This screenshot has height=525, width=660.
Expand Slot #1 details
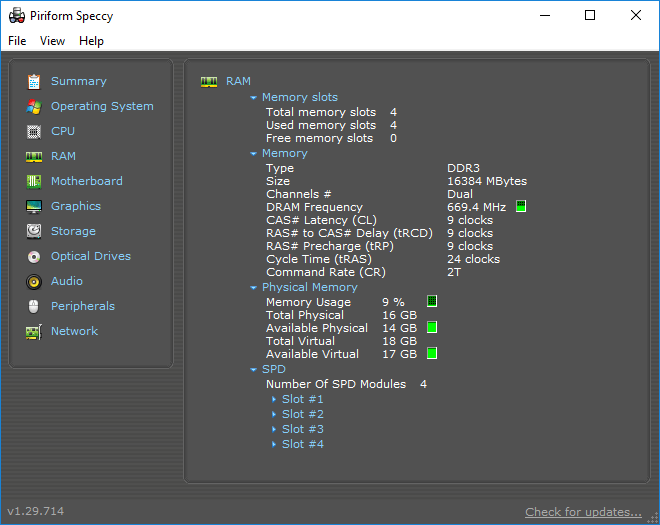[274, 399]
